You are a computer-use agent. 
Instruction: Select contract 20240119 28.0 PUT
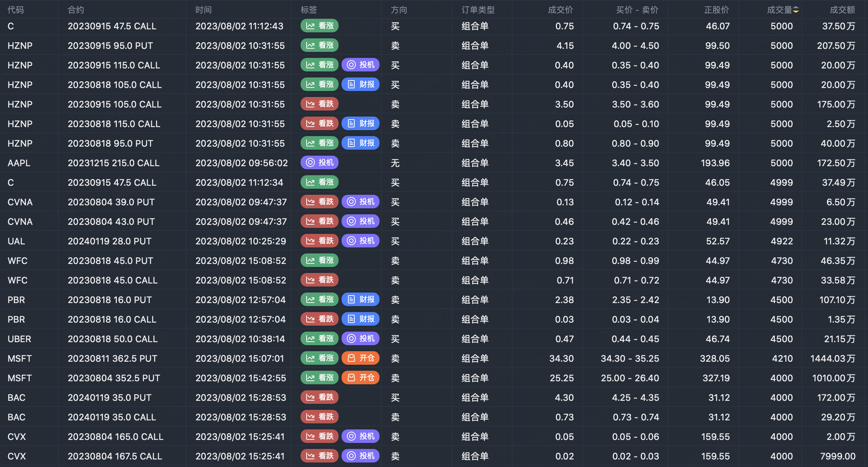point(109,241)
